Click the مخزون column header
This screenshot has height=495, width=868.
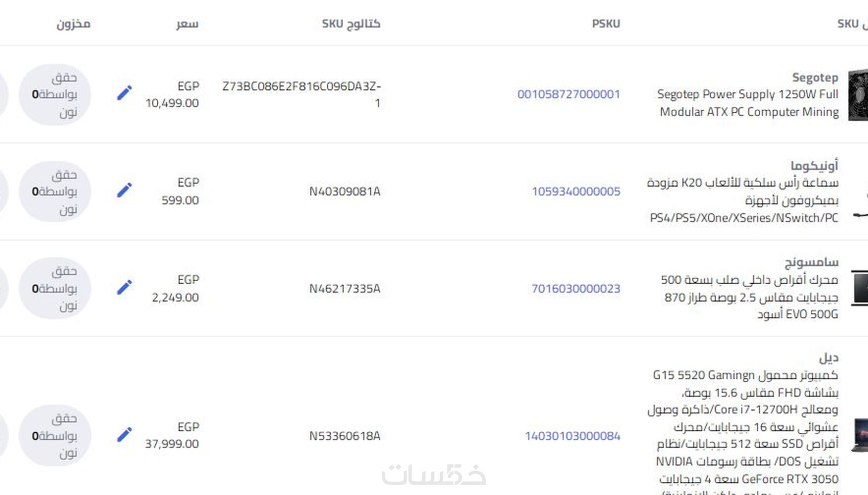point(74,24)
